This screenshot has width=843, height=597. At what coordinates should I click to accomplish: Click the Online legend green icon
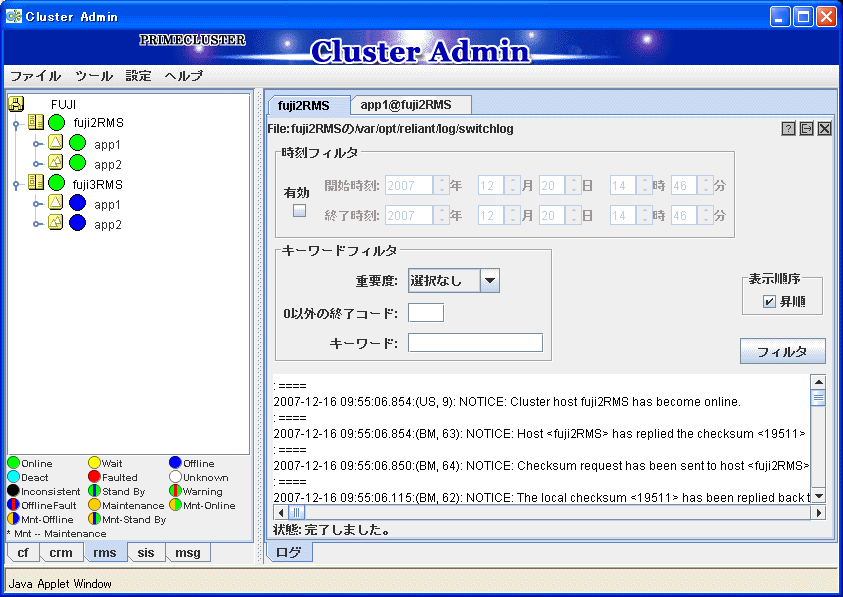(13, 463)
